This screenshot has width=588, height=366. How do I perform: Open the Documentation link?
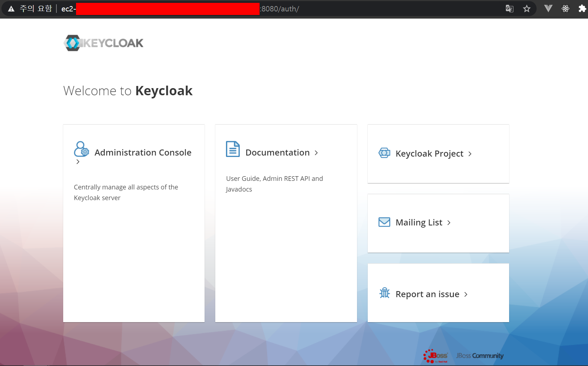tap(277, 153)
